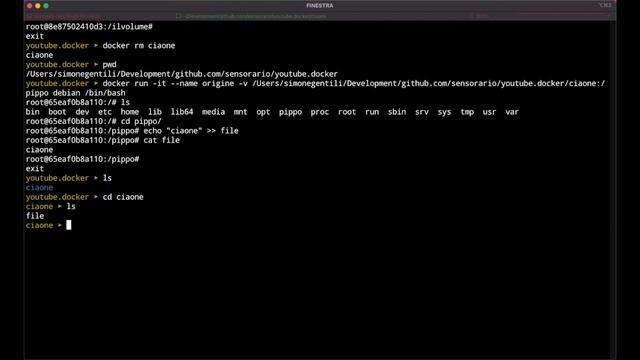This screenshot has height=360, width=640.
Task: Click 'etc' in the directory listing
Action: (x=105, y=112)
